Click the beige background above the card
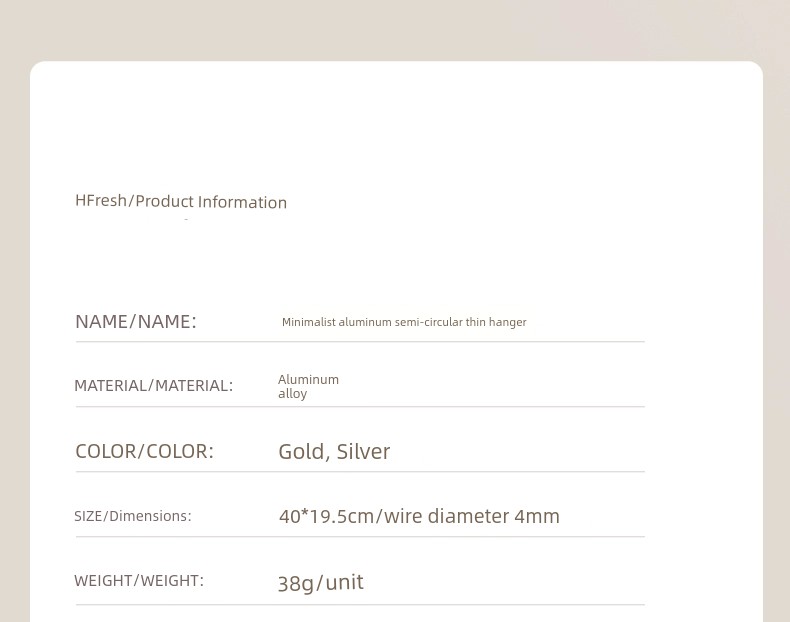790x622 pixels. pos(395,30)
